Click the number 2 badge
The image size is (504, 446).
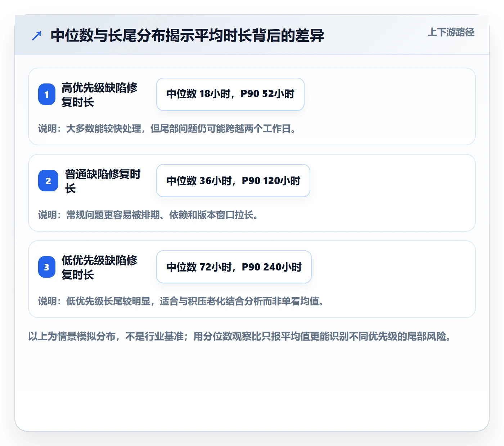pos(48,181)
